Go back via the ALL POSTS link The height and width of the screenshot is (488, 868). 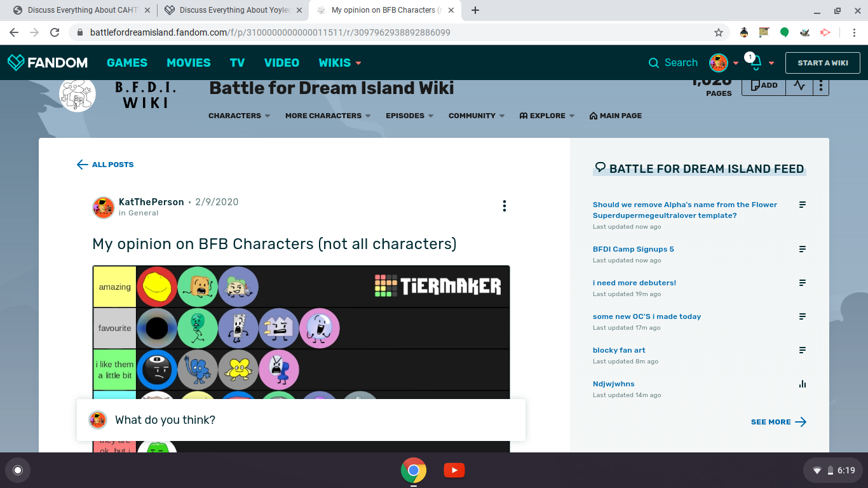[x=105, y=165]
